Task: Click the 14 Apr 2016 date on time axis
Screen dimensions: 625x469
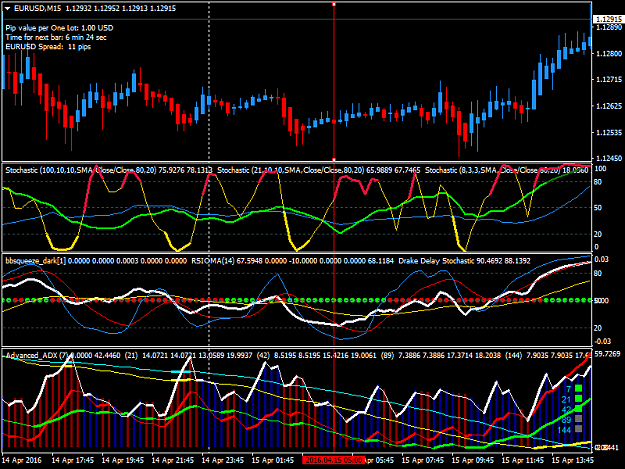Action: 21,460
